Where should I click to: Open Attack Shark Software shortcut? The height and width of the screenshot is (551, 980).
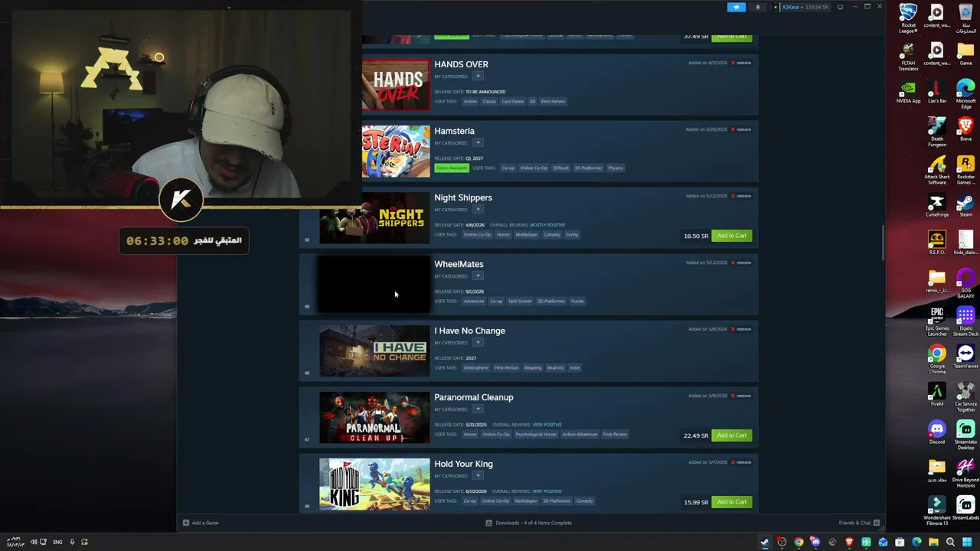(x=937, y=170)
